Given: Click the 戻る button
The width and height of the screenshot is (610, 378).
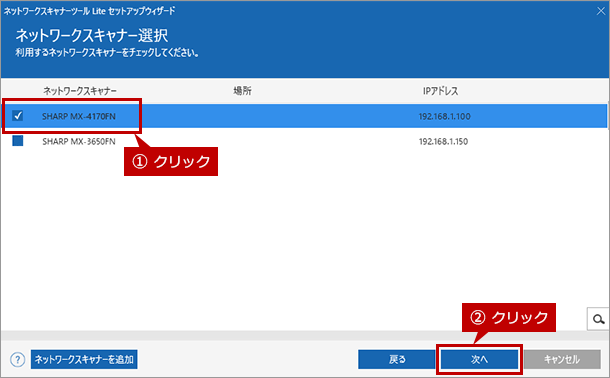Looking at the screenshot, I should [x=397, y=359].
